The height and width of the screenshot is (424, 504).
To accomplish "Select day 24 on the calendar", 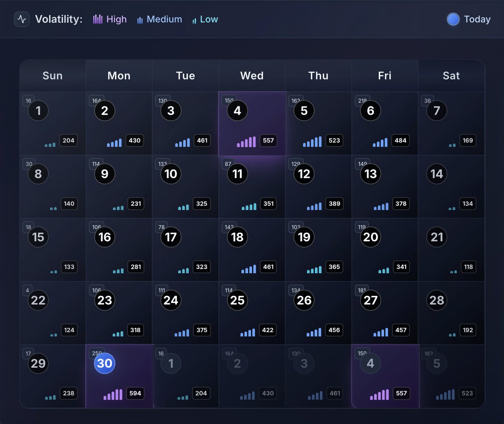I will pyautogui.click(x=171, y=300).
